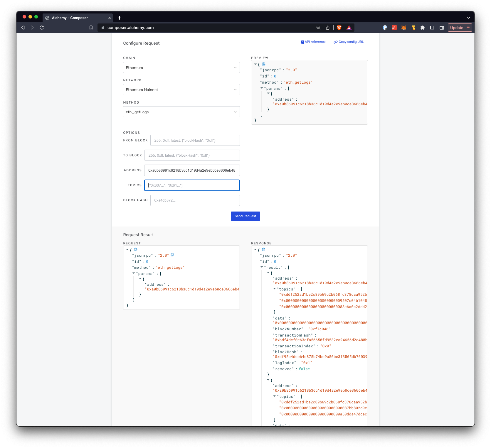This screenshot has height=448, width=491.
Task: Click inside the ADDRESS input field
Action: (192, 170)
